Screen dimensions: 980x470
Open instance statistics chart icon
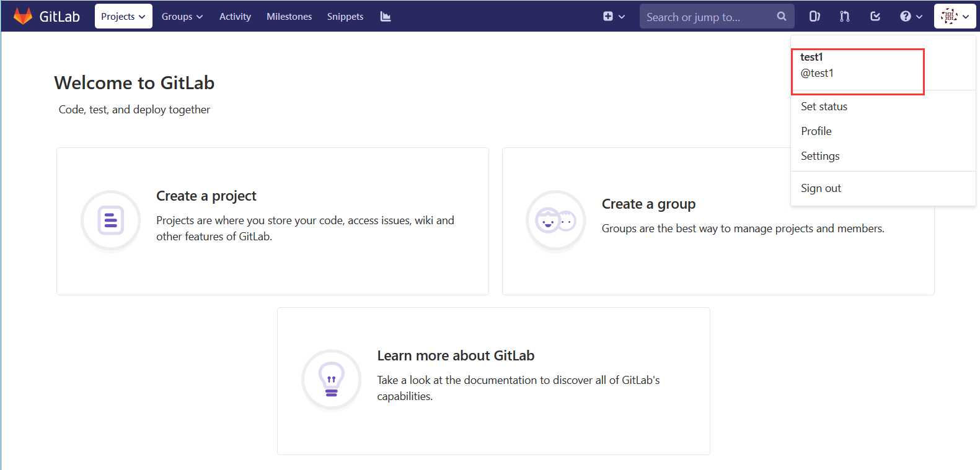tap(386, 16)
